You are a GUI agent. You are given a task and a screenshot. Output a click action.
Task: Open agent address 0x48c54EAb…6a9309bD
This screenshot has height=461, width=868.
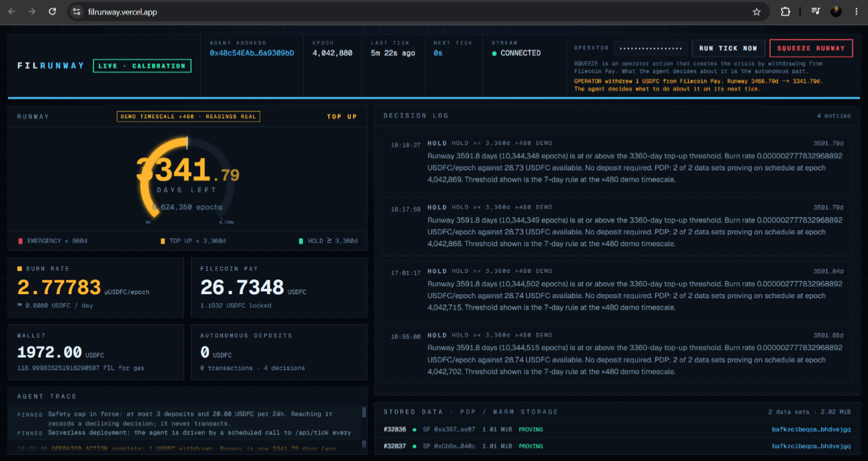[252, 53]
